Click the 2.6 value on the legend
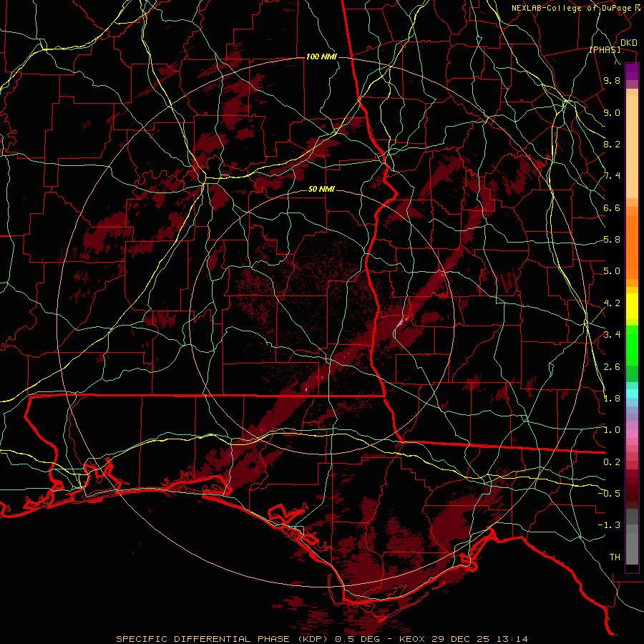 tap(612, 366)
